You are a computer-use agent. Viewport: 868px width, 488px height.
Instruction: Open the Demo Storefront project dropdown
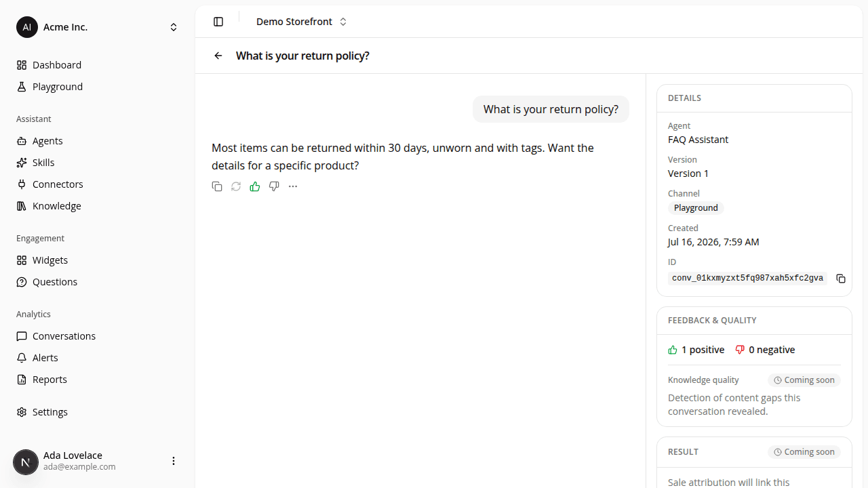tap(302, 22)
